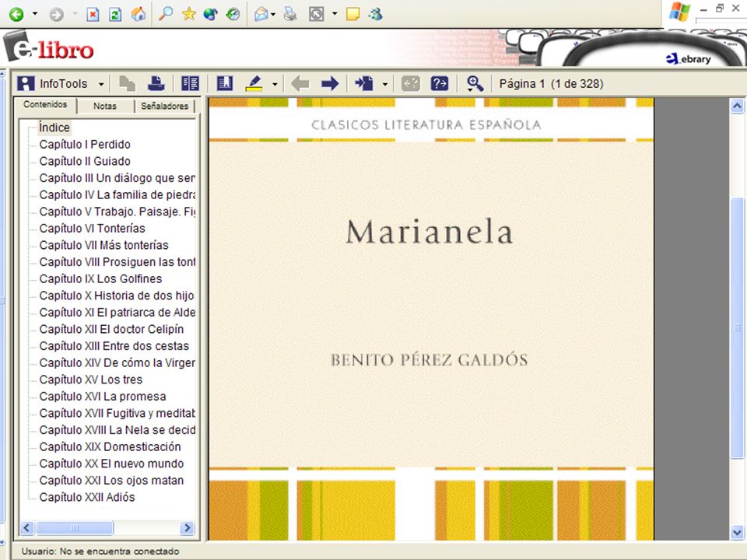This screenshot has width=747, height=560.
Task: Click the InfoTools button
Action: click(54, 84)
